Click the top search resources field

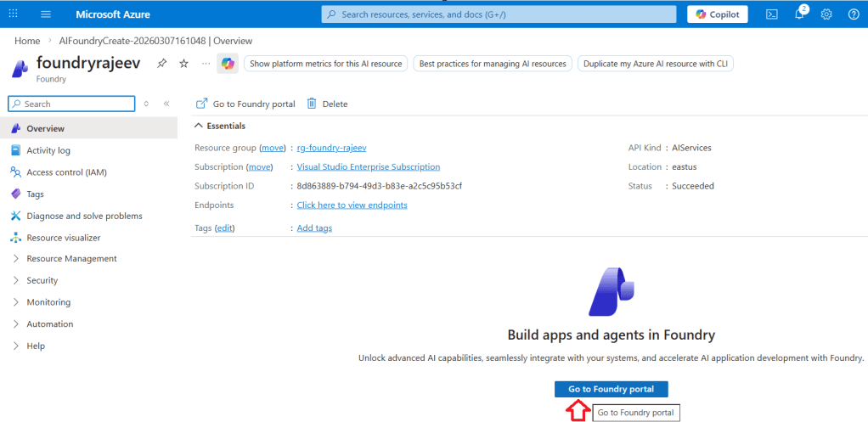click(x=499, y=14)
